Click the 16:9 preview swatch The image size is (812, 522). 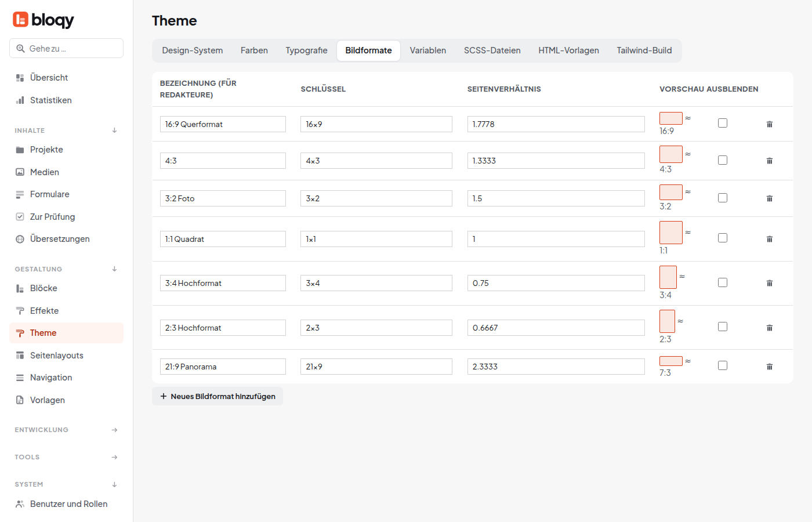pos(671,118)
